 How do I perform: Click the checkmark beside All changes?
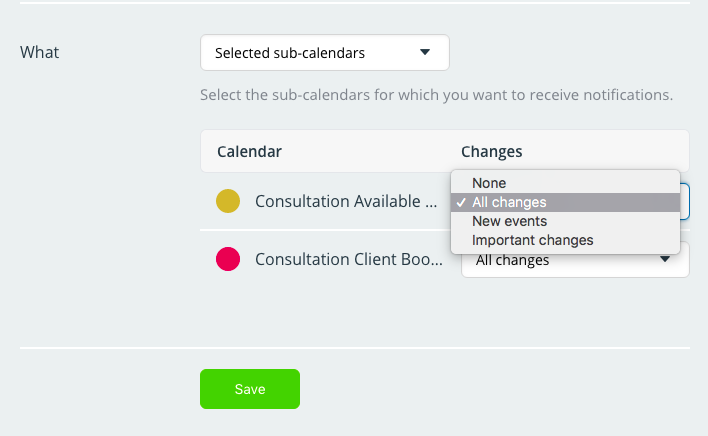[x=461, y=203]
